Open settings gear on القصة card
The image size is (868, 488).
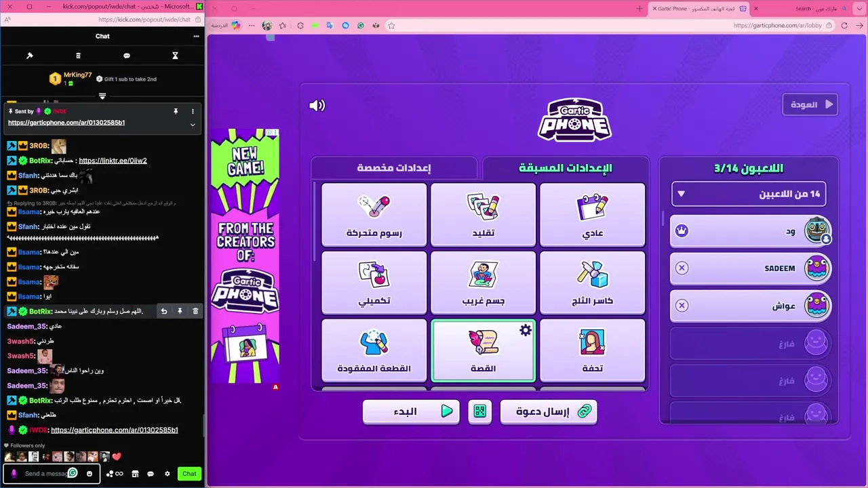pyautogui.click(x=526, y=330)
